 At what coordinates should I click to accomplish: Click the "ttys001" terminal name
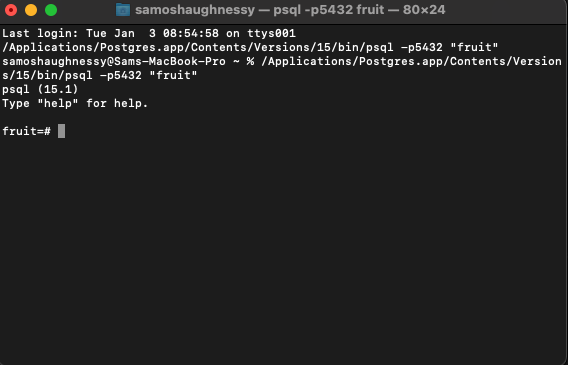click(272, 33)
